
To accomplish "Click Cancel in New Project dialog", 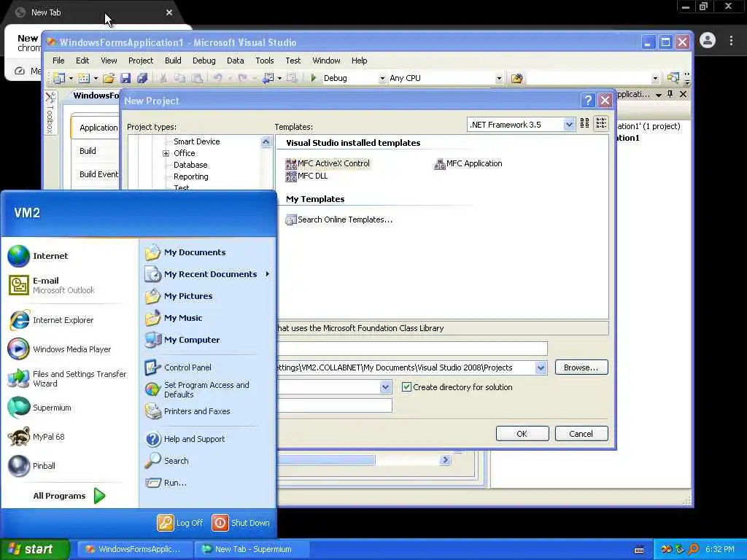I will (581, 434).
